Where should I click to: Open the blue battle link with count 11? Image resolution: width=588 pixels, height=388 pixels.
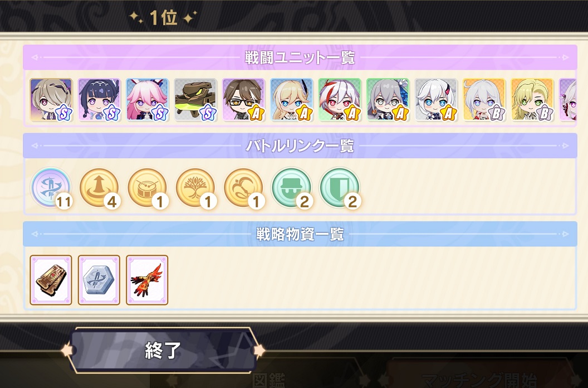point(51,188)
